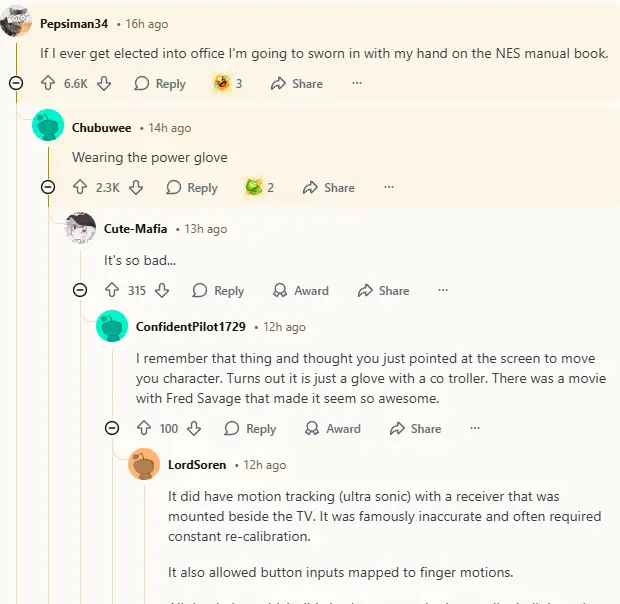Share Chubuwee's comment
This screenshot has width=620, height=604.
328,187
